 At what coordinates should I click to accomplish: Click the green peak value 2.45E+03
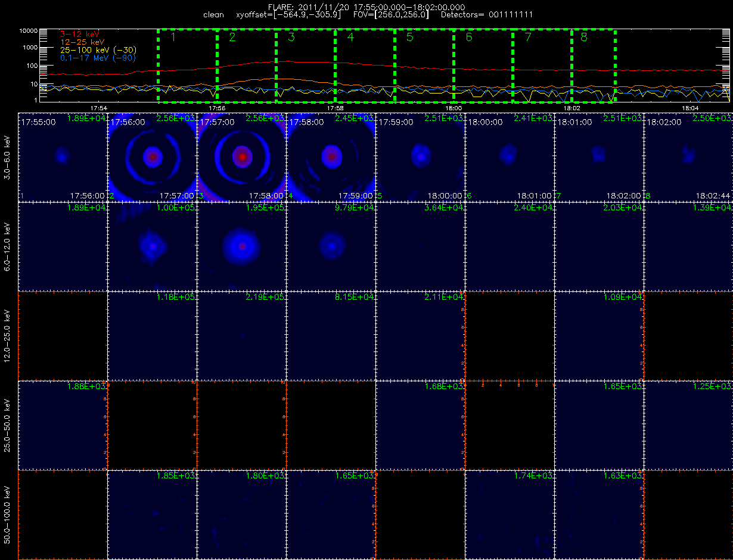pyautogui.click(x=355, y=118)
